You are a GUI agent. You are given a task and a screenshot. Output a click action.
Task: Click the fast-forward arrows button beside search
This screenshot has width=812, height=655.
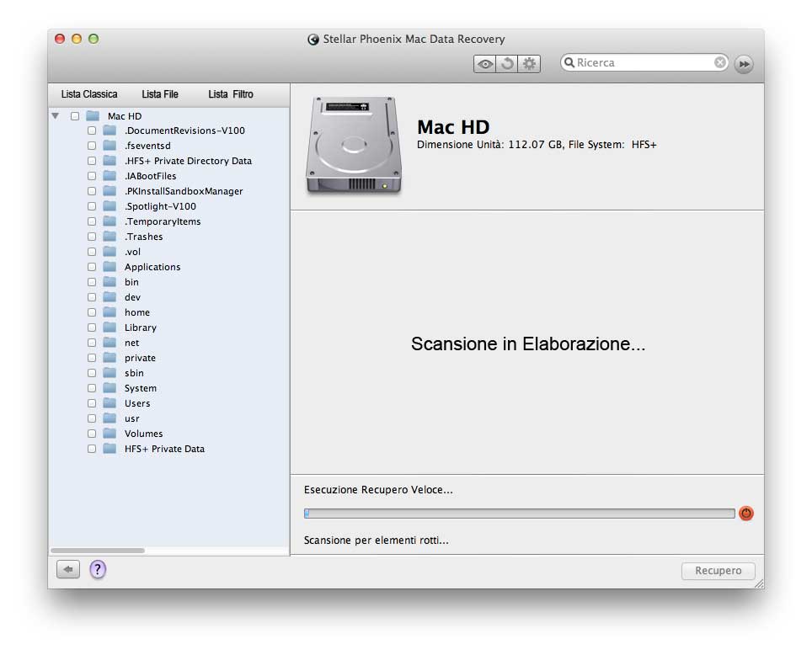(744, 64)
